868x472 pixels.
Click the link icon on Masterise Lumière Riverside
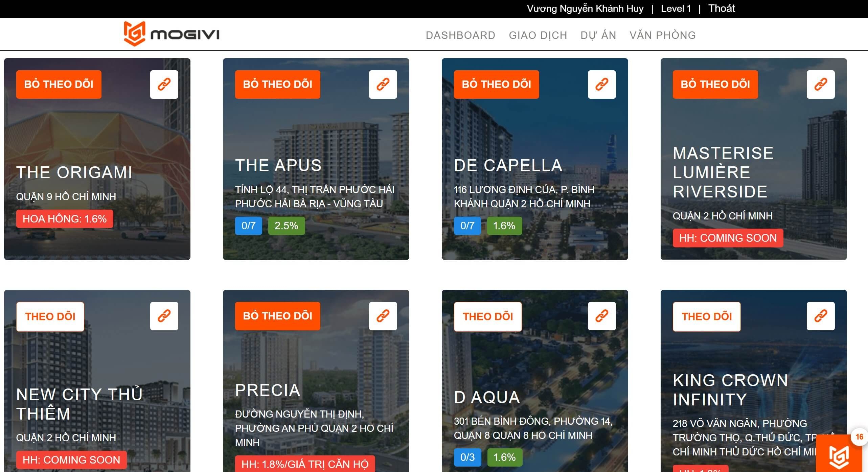coord(821,84)
